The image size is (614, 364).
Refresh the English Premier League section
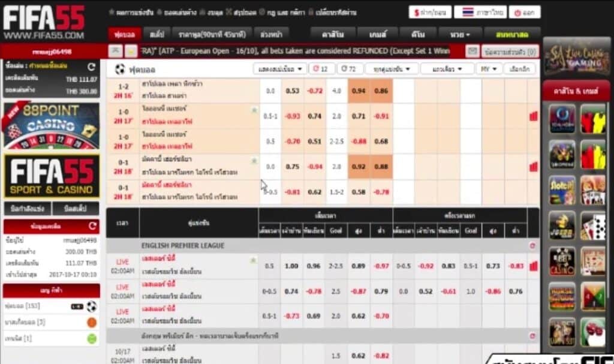532,246
